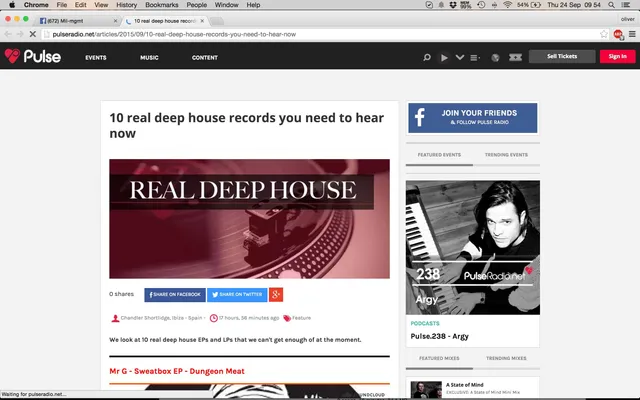Close the 10 real deep house tab
Screen dimensions: 640x400
pos(202,21)
